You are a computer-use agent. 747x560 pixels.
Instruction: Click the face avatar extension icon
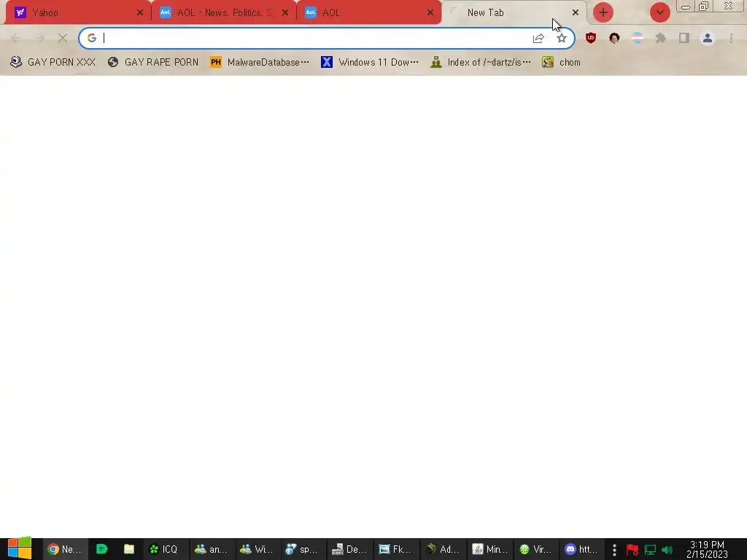click(x=614, y=38)
